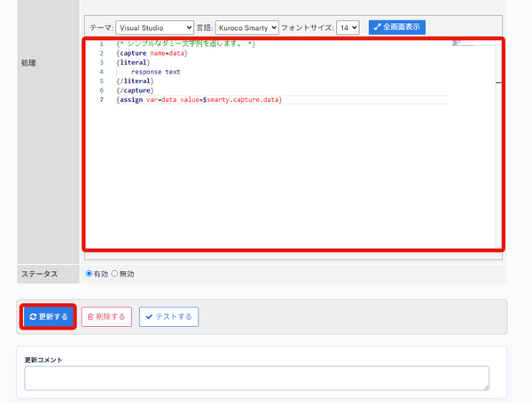Click the {capture name=data} code line
This screenshot has height=403, width=532.
click(x=152, y=53)
